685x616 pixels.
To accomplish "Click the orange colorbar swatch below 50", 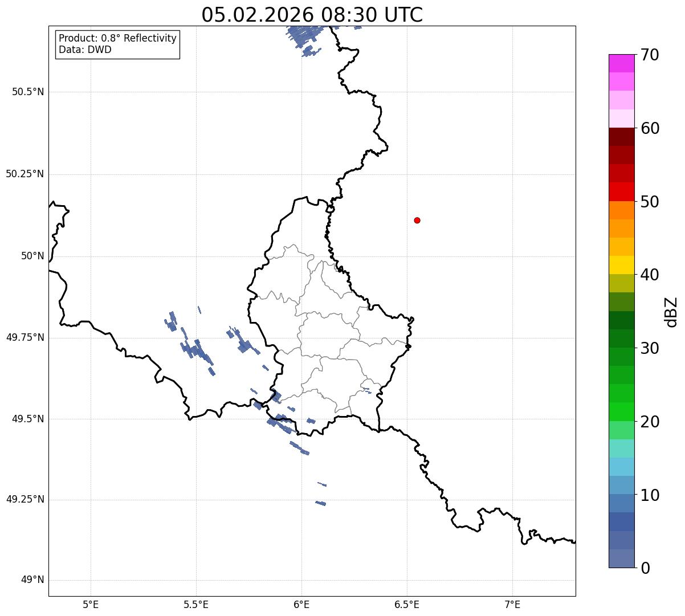I will click(621, 210).
